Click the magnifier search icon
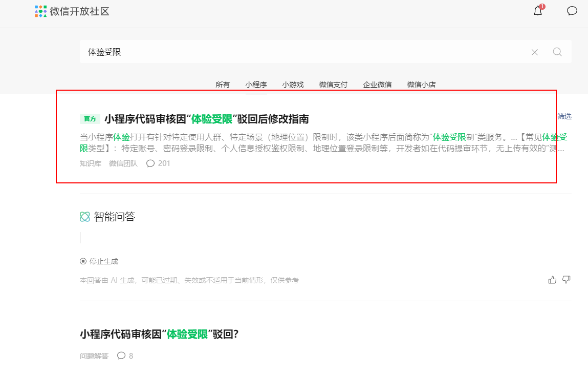Screen dimensions: 588x375 [557, 52]
